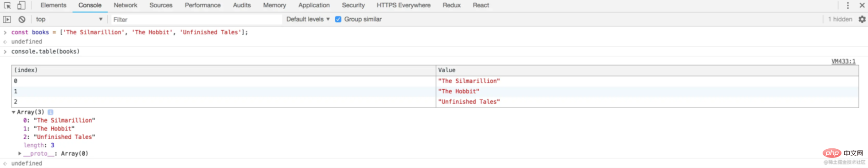Click the last undefined result line
The width and height of the screenshot is (868, 168).
tap(27, 163)
